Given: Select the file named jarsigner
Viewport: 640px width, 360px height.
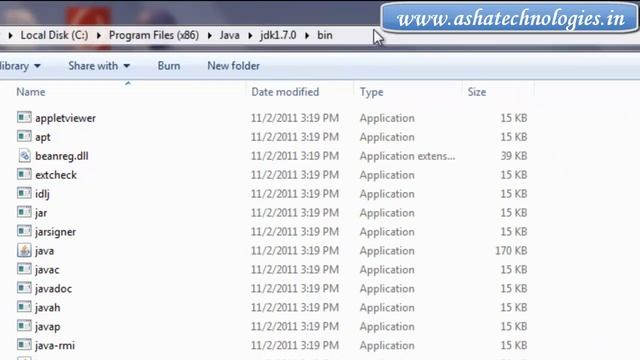Looking at the screenshot, I should pos(56,232).
